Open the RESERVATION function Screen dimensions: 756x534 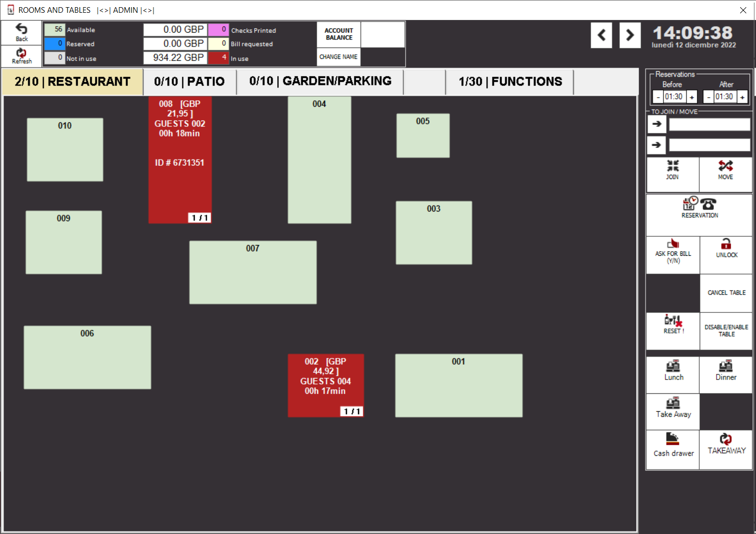tap(699, 209)
